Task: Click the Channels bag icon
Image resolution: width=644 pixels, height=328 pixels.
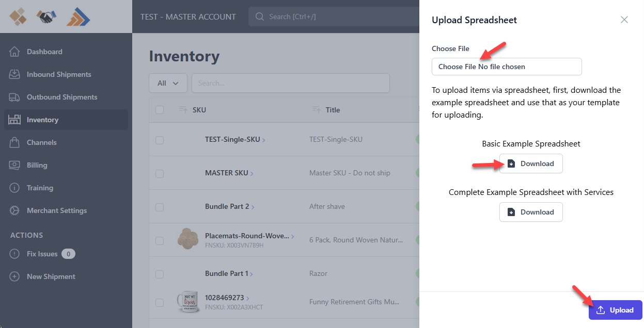Action: pyautogui.click(x=14, y=142)
